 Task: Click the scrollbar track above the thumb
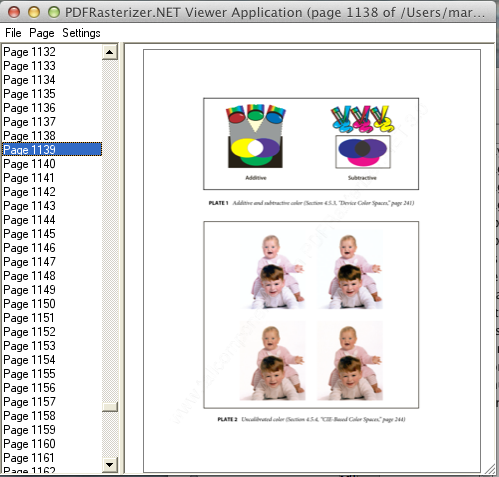pyautogui.click(x=110, y=231)
